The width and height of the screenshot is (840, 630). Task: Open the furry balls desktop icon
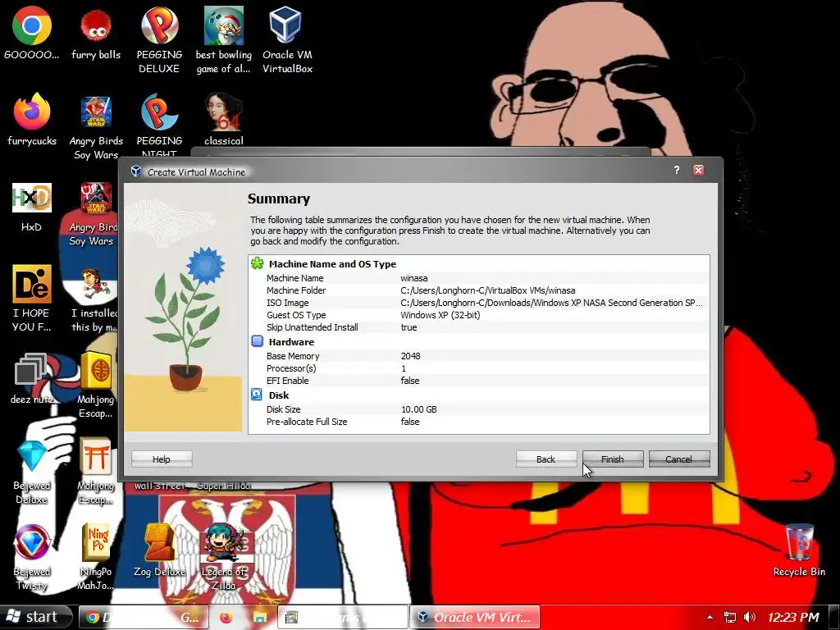pos(96,34)
